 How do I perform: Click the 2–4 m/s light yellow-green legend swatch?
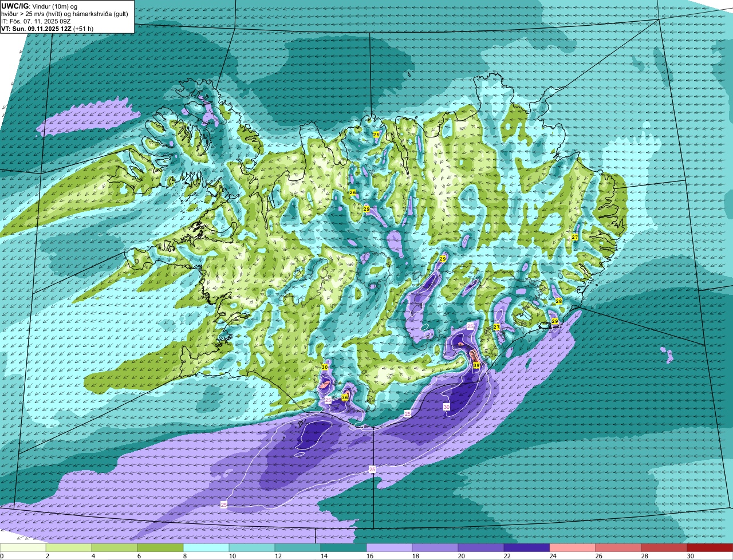pos(69,547)
